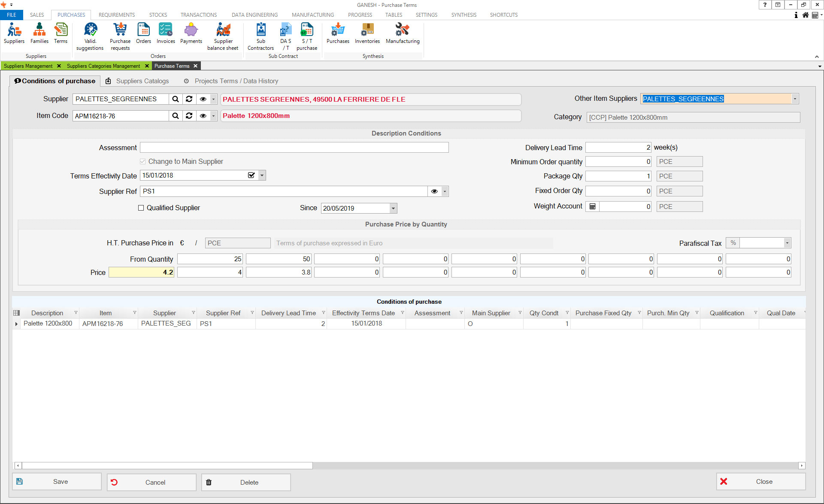Open the Since date dropdown
Viewport: 824px width, 504px height.
point(393,208)
